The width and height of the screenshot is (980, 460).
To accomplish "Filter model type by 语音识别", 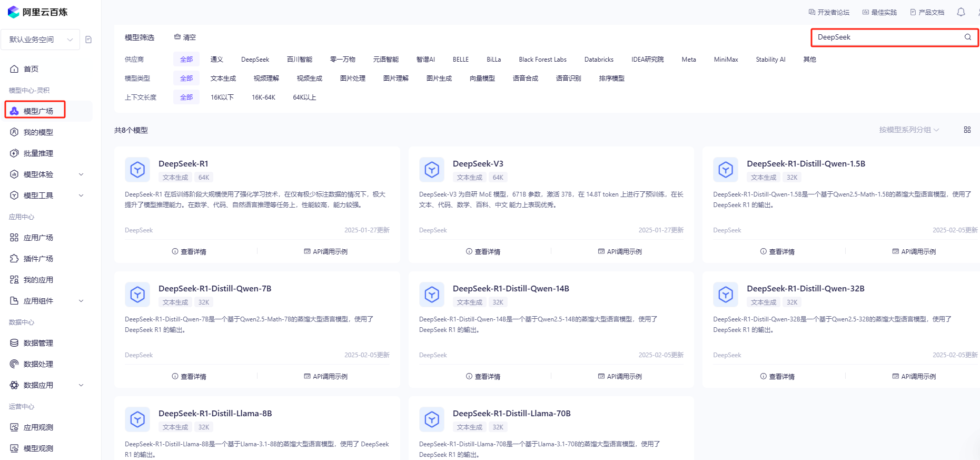I will (569, 79).
